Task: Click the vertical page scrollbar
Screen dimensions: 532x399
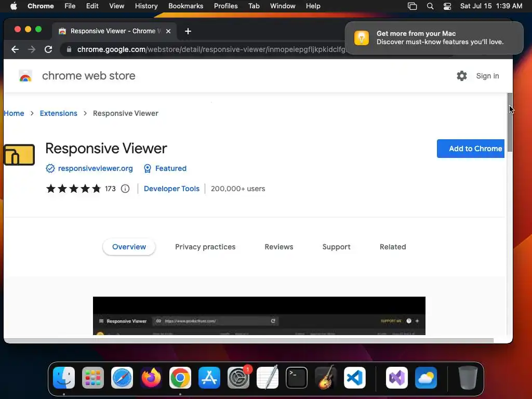Action: [x=510, y=122]
